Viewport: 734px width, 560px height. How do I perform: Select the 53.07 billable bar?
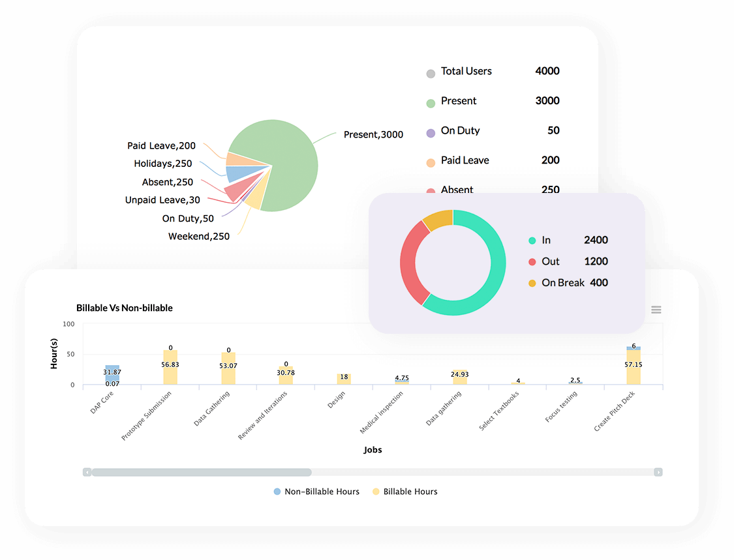(x=228, y=368)
